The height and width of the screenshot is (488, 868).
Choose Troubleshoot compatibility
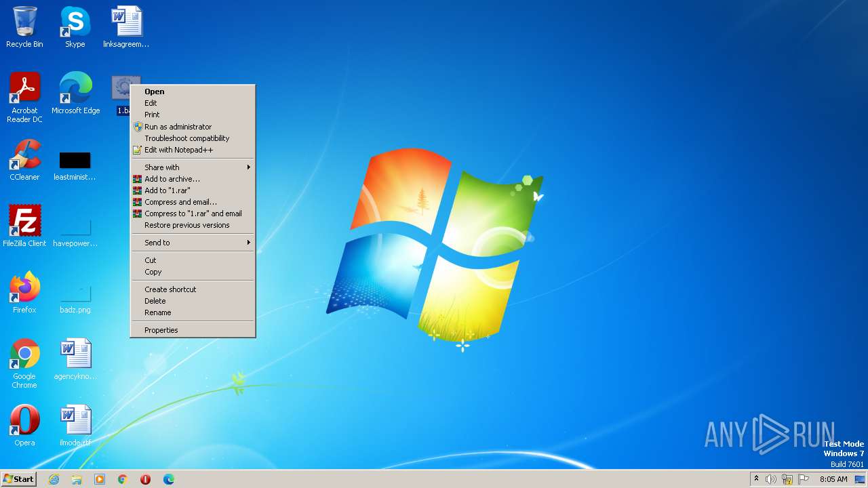pyautogui.click(x=193, y=138)
